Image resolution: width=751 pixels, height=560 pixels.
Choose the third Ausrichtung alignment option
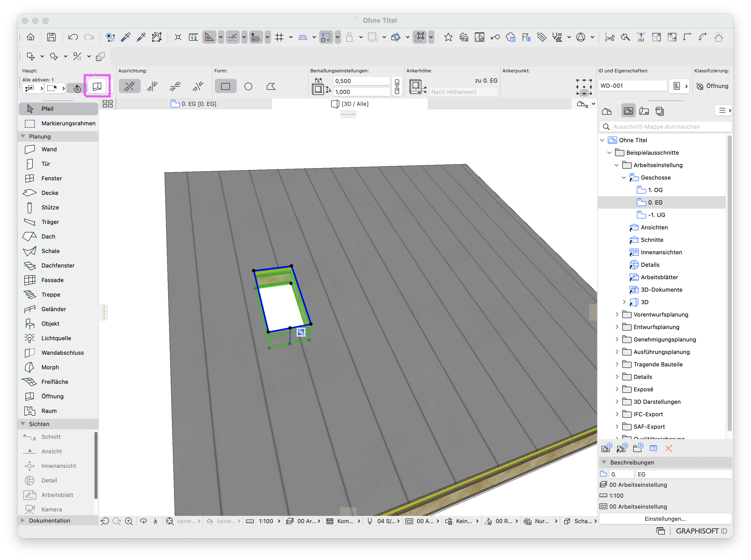tap(175, 86)
